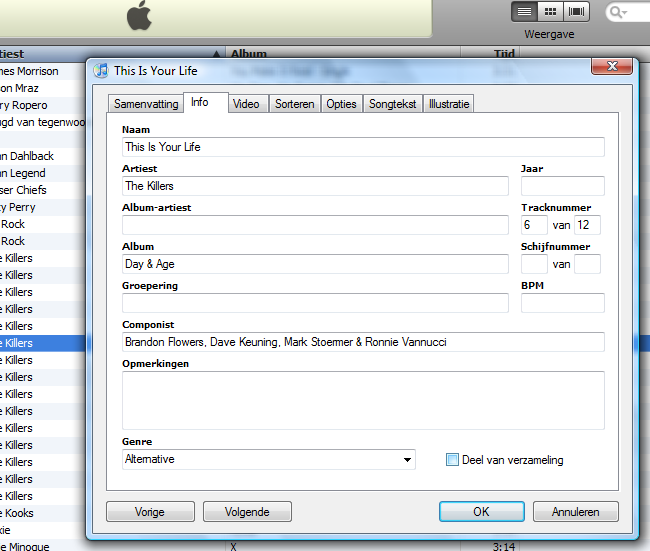The width and height of the screenshot is (650, 551).
Task: Open the Sorteren tab
Action: (295, 104)
